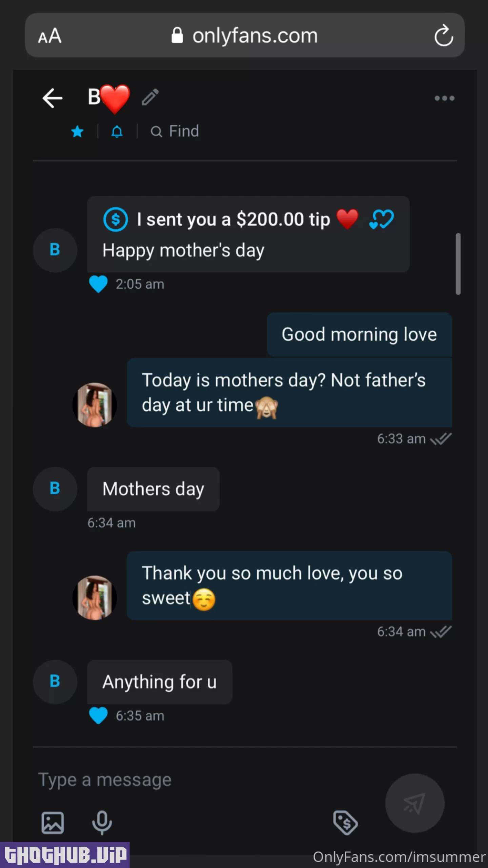Tap the price tag icon
The height and width of the screenshot is (868, 488).
(x=345, y=823)
